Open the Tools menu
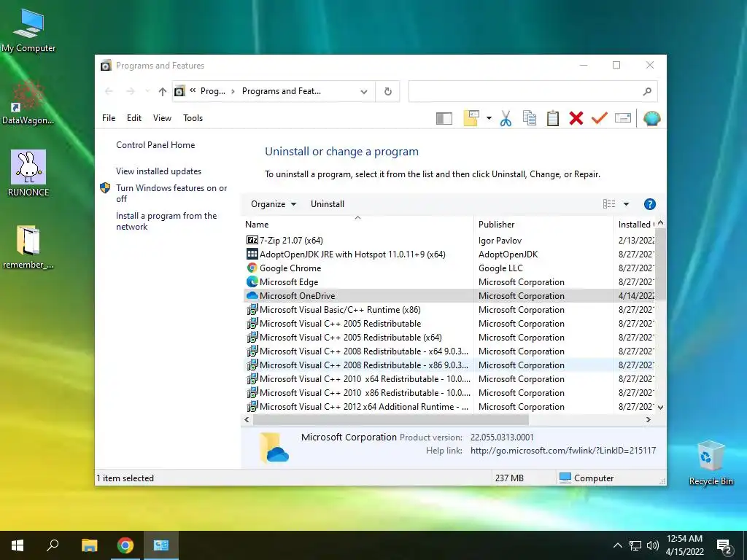747x560 pixels. [x=193, y=117]
